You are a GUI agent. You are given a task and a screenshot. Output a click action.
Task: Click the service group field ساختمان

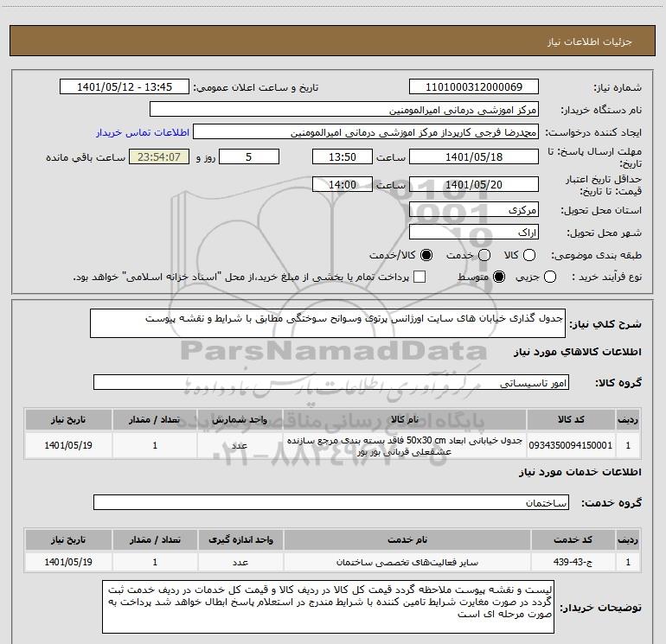[x=331, y=502]
